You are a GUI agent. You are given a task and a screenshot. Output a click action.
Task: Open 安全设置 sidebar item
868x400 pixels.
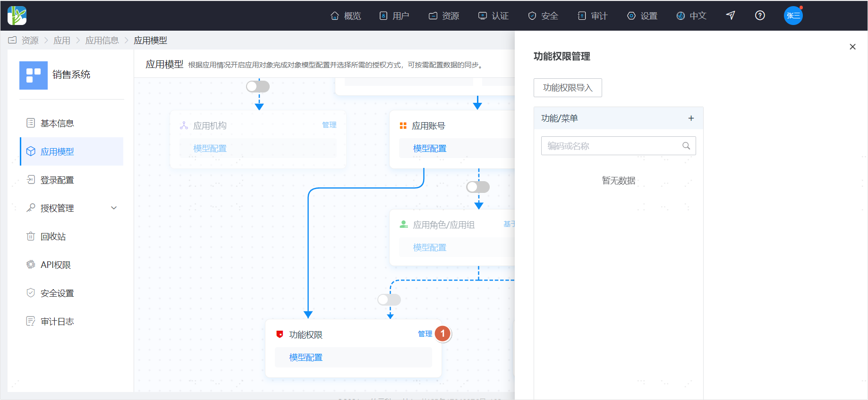pyautogui.click(x=72, y=293)
